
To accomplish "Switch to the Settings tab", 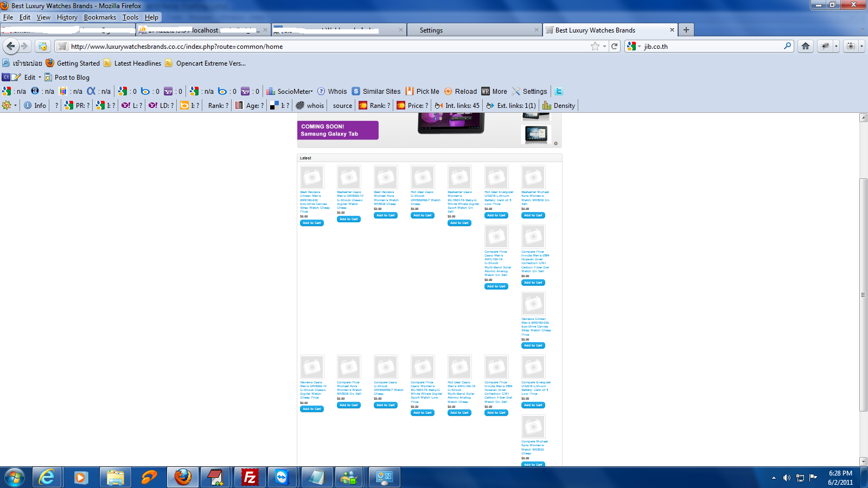I will pos(475,30).
